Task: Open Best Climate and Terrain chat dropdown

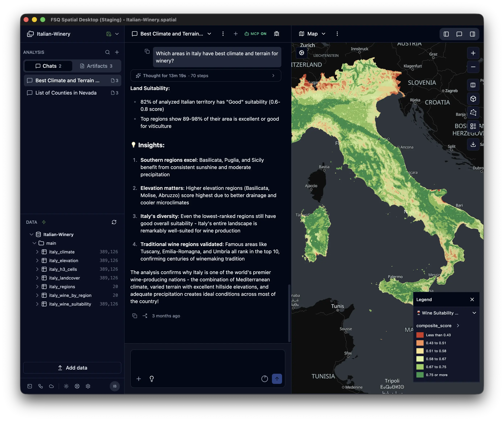Action: coord(209,34)
